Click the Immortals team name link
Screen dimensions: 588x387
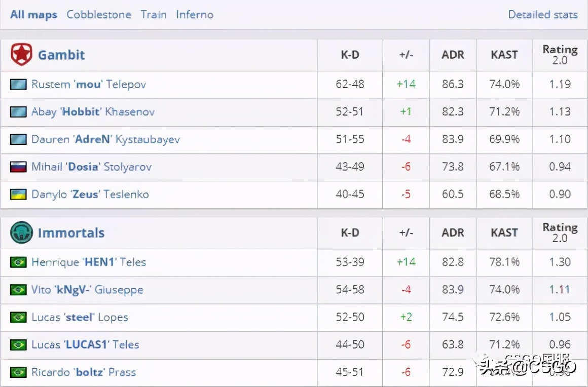[x=71, y=233]
